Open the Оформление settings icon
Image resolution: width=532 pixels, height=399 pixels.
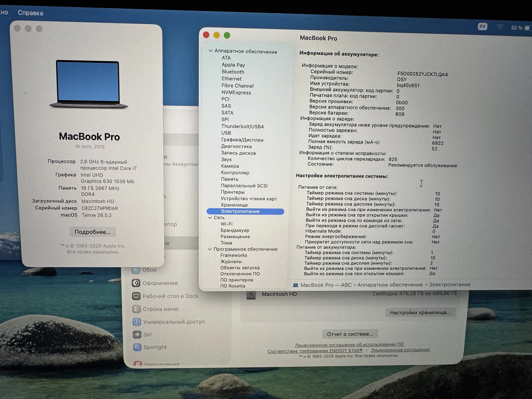136,283
